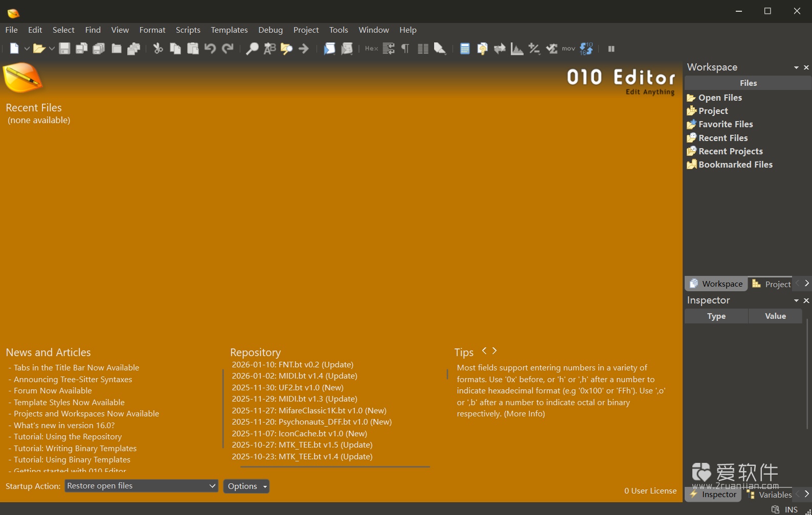Click the Replace AB icon
This screenshot has width=812, height=515.
[x=269, y=49]
